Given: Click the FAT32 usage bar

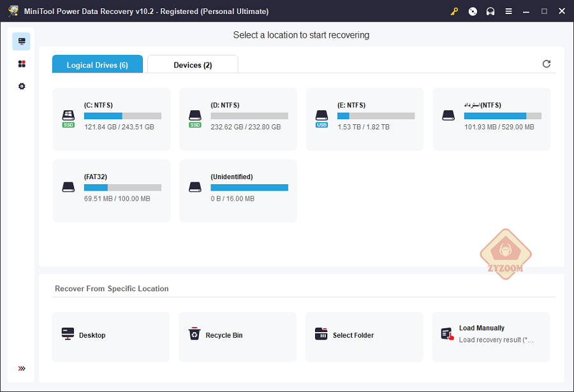Looking at the screenshot, I should [122, 188].
